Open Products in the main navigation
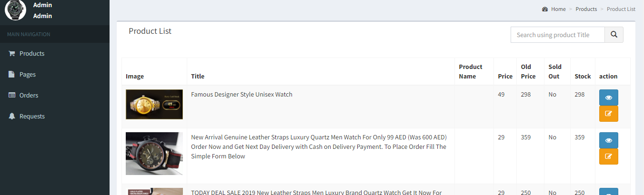Viewport: 644px width, 195px height. click(x=32, y=54)
